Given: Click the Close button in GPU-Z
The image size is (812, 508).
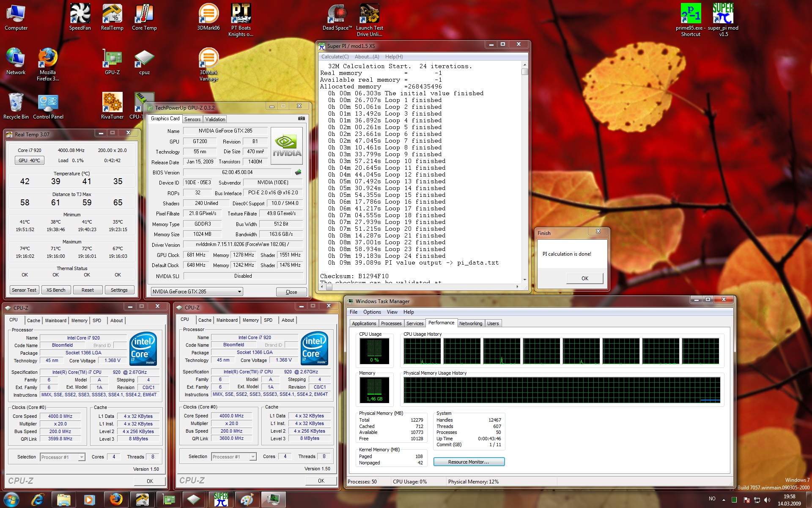Looking at the screenshot, I should pos(291,292).
